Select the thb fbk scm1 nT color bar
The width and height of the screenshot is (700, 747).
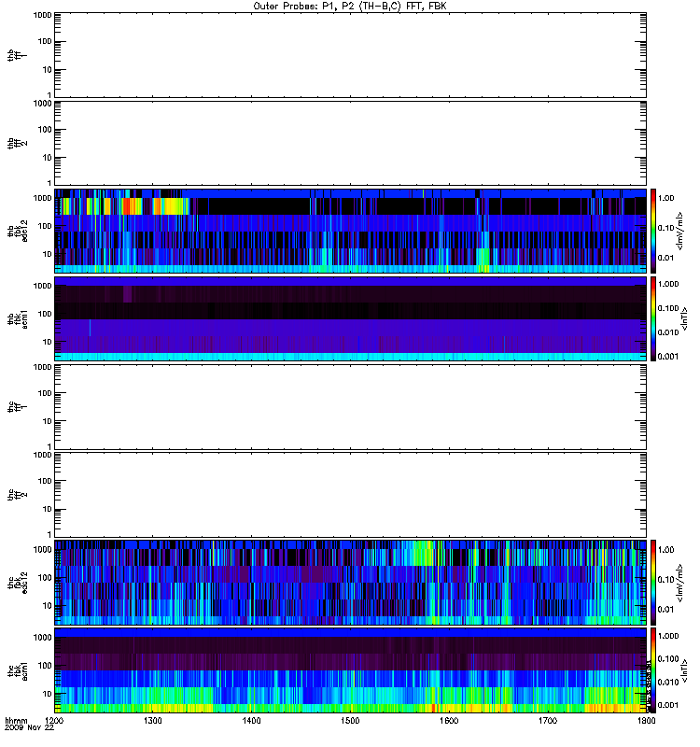653,318
